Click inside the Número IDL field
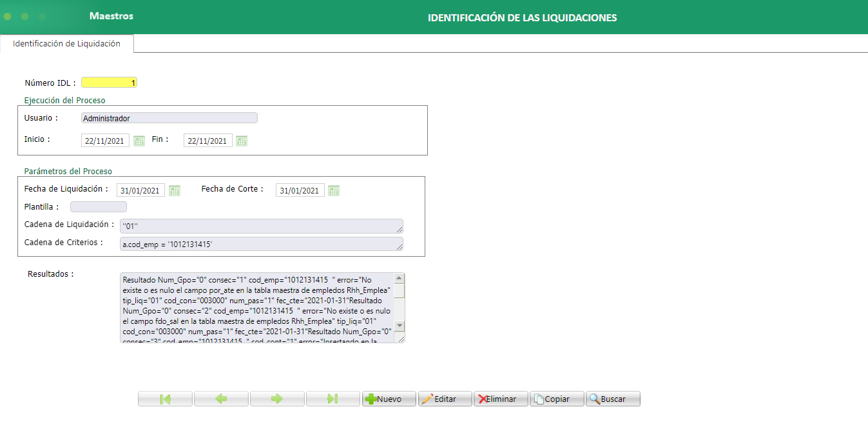 [x=109, y=82]
